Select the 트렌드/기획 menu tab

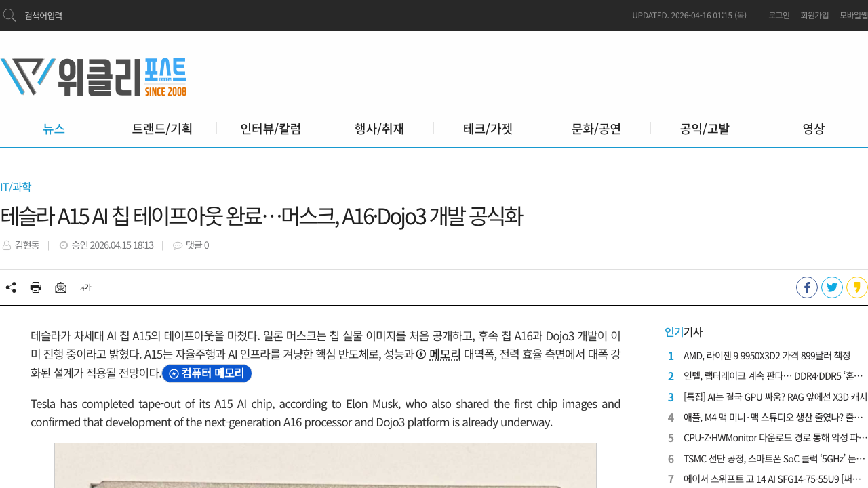(162, 129)
